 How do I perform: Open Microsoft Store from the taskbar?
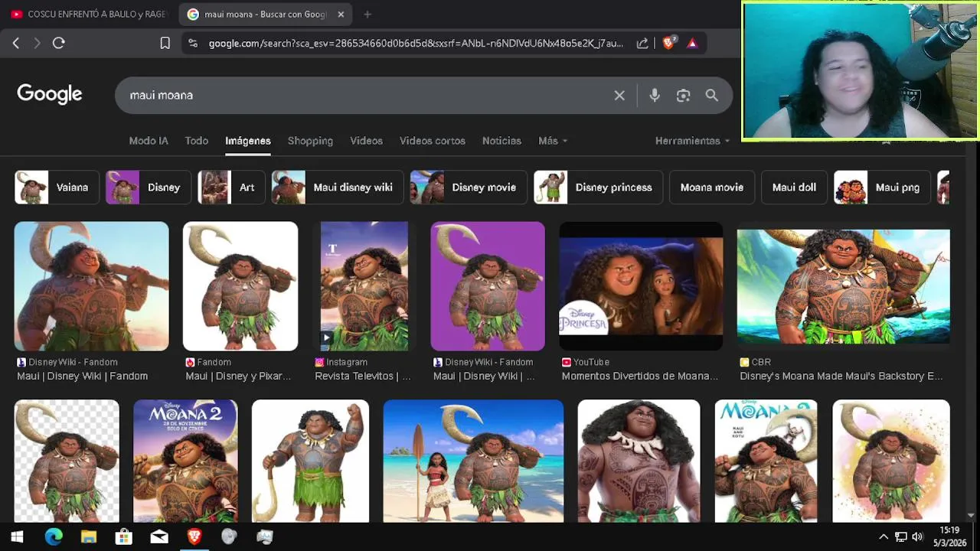point(123,537)
